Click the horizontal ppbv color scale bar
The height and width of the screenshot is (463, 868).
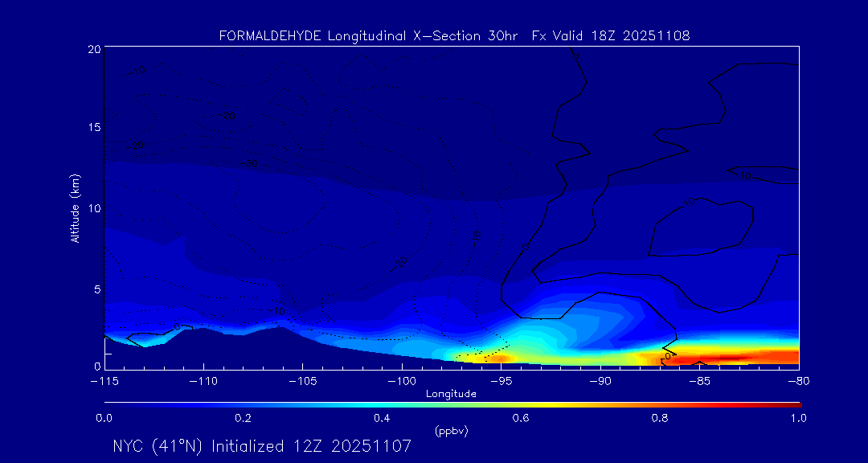click(x=452, y=405)
